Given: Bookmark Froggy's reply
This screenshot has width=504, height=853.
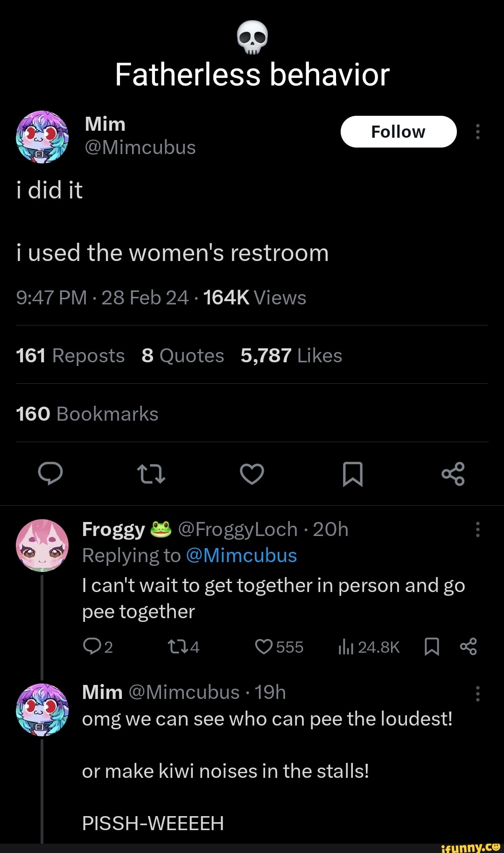Looking at the screenshot, I should click(432, 647).
